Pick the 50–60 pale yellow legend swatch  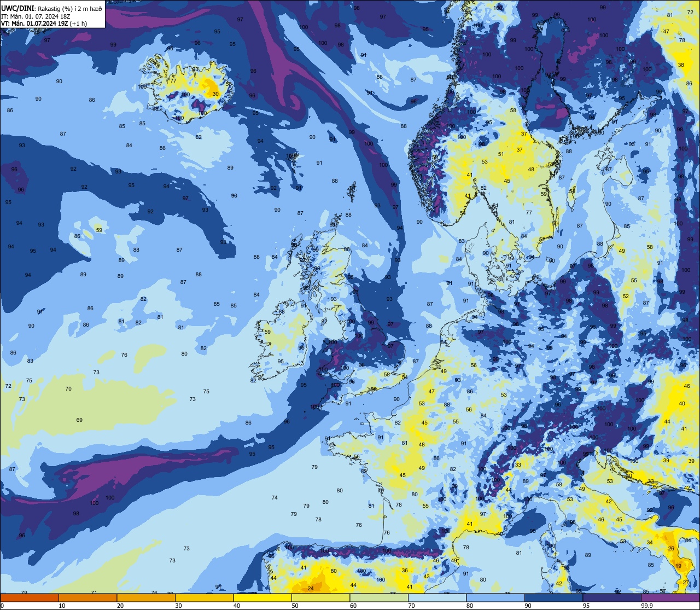click(x=320, y=598)
